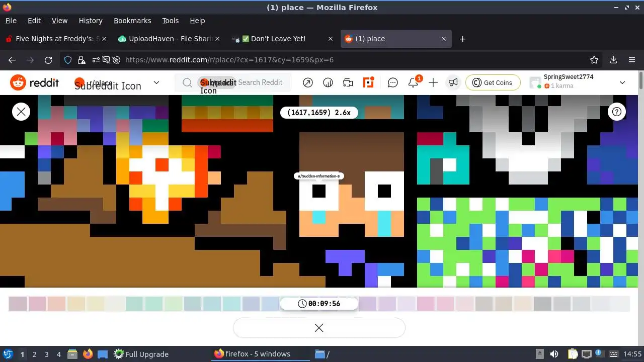Viewport: 644px width, 362px height.
Task: Click the site security padlock icon
Action: [82, 60]
